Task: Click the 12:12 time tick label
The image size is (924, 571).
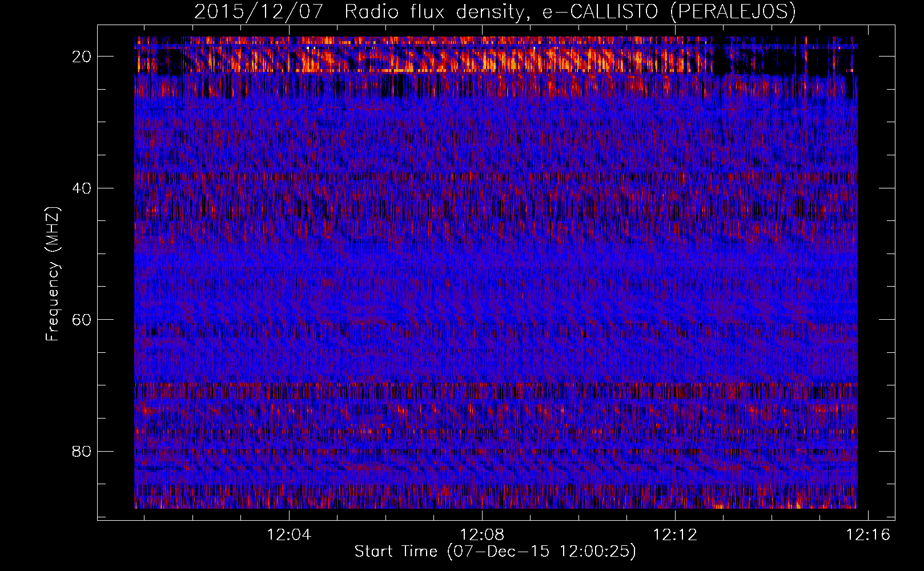Action: (676, 534)
